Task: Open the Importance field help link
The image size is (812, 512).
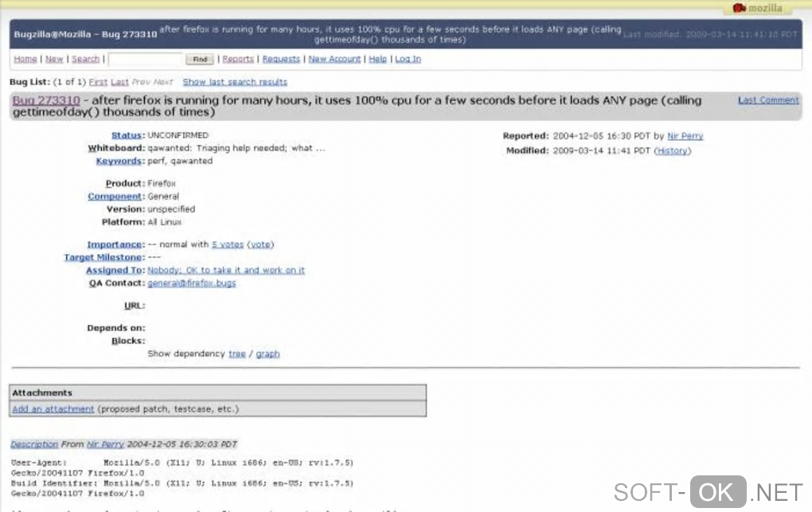Action: click(115, 244)
